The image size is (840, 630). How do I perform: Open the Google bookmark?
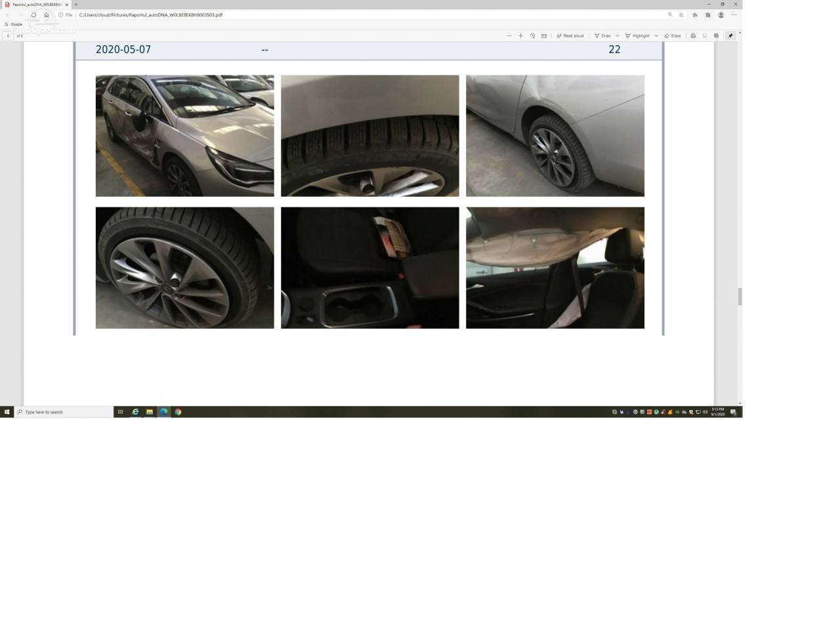click(13, 24)
